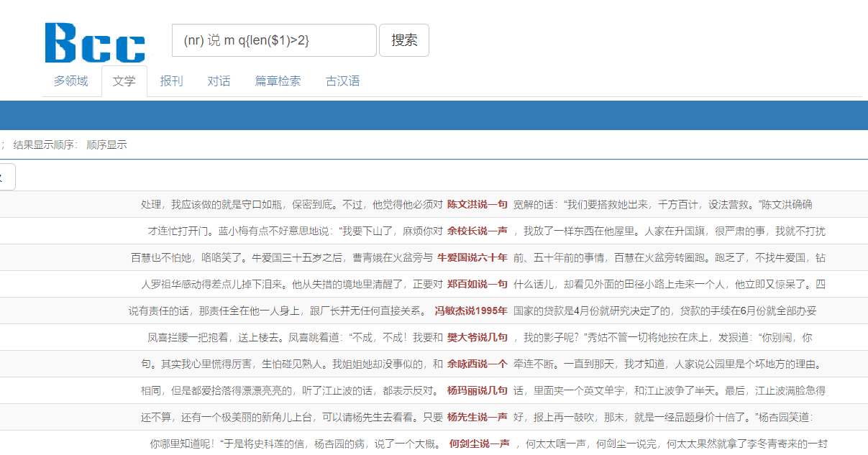Click the BCC logo
The image size is (868, 455).
(x=95, y=42)
